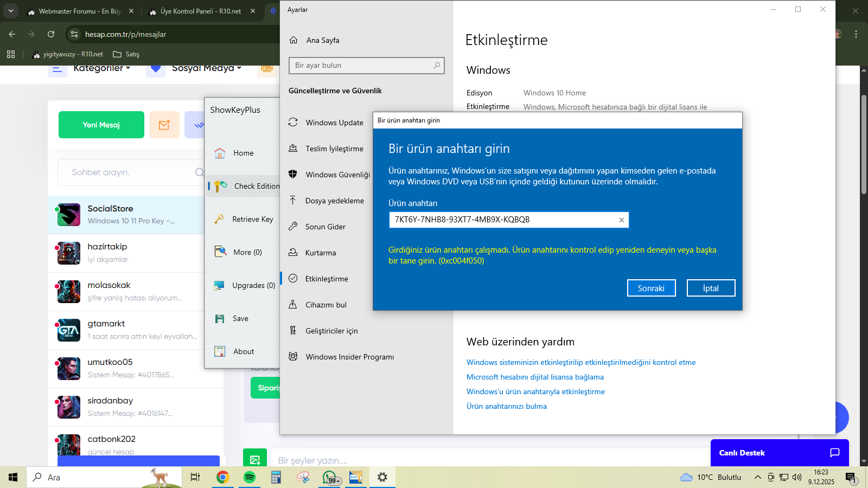
Task: Open the Satış bookmarks folder
Action: tap(126, 54)
